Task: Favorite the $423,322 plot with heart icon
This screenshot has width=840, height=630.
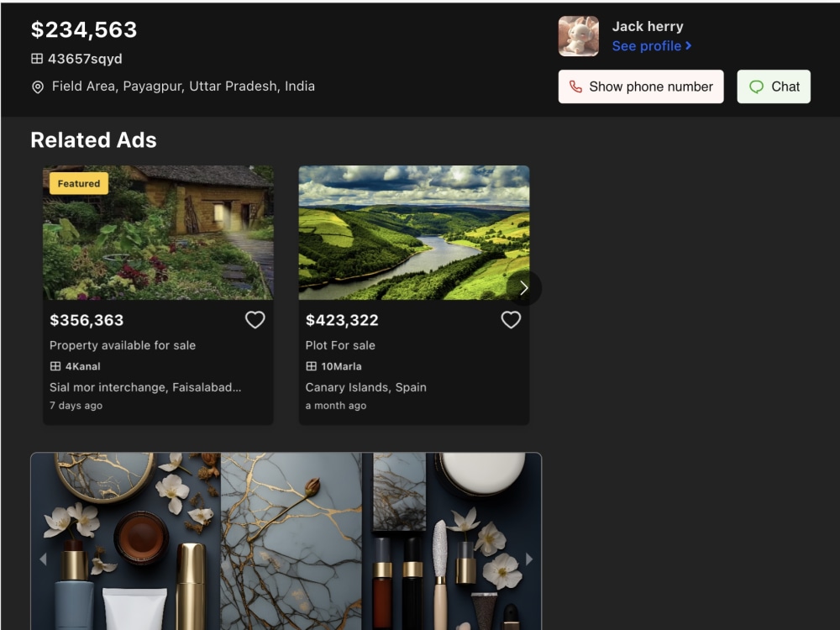Action: 511,320
